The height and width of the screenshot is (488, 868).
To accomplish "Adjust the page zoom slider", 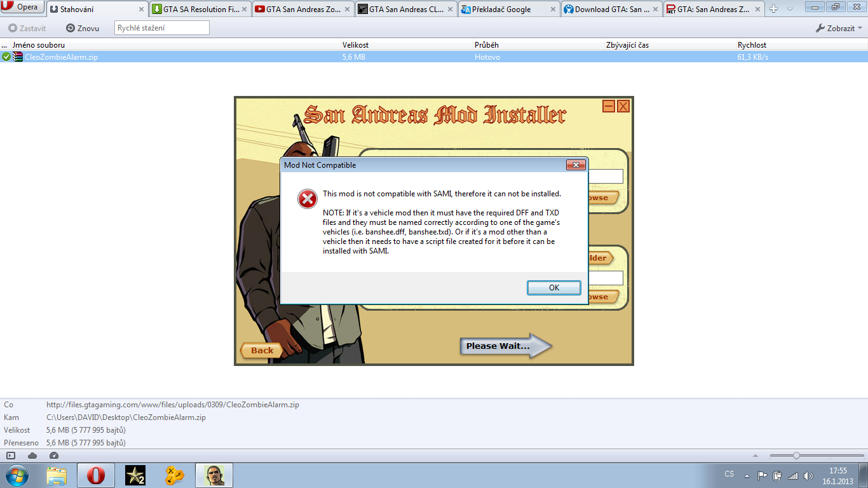I will (x=796, y=456).
